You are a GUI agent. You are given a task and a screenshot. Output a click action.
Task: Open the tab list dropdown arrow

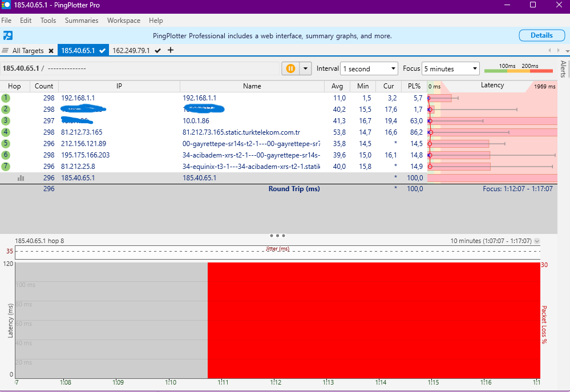point(568,51)
